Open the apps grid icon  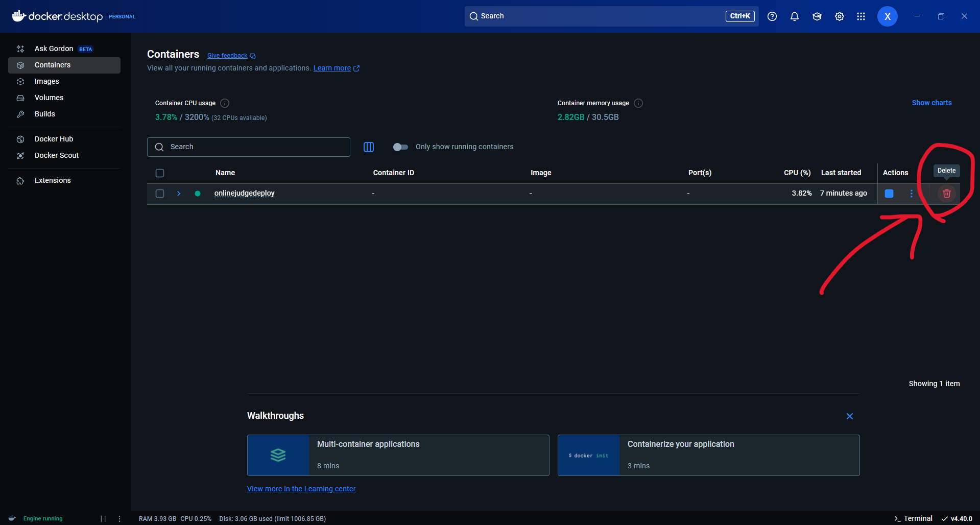pos(861,16)
